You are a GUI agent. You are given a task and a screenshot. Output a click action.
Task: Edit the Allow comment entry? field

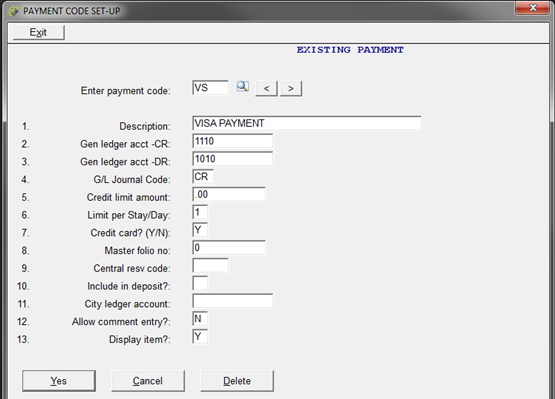(x=200, y=319)
